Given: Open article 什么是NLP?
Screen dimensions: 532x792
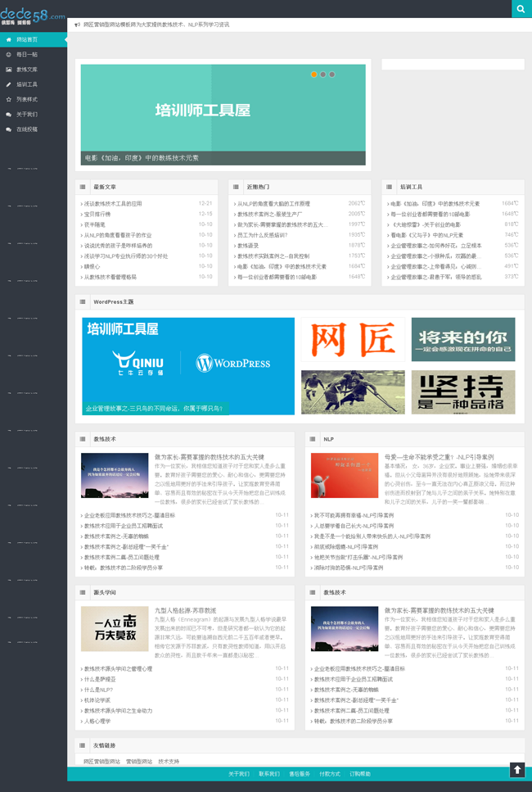Looking at the screenshot, I should tap(98, 690).
